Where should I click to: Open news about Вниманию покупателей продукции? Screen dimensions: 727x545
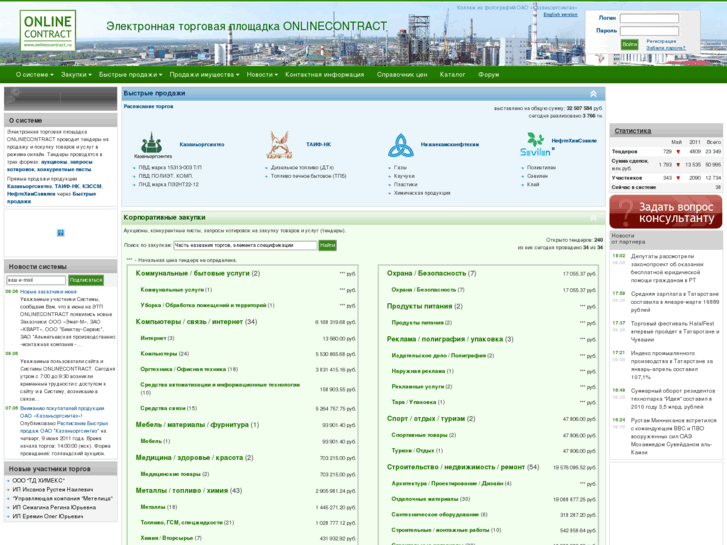[62, 412]
